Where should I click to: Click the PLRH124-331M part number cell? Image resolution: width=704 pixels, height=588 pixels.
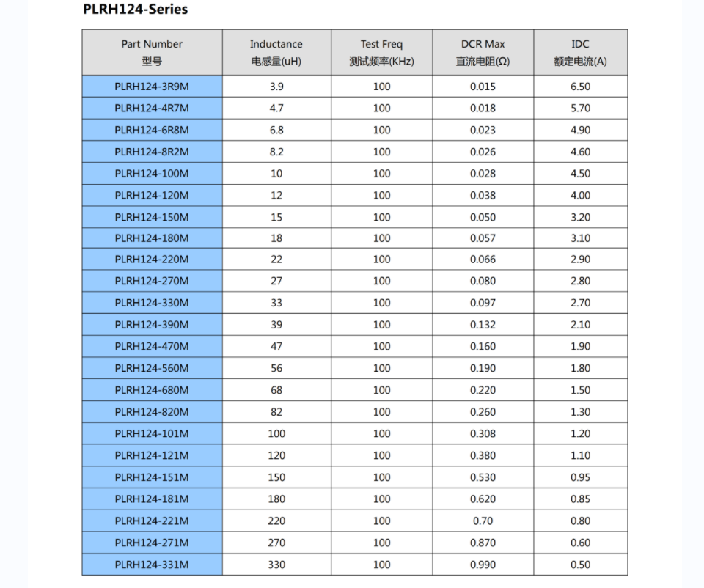pos(152,565)
